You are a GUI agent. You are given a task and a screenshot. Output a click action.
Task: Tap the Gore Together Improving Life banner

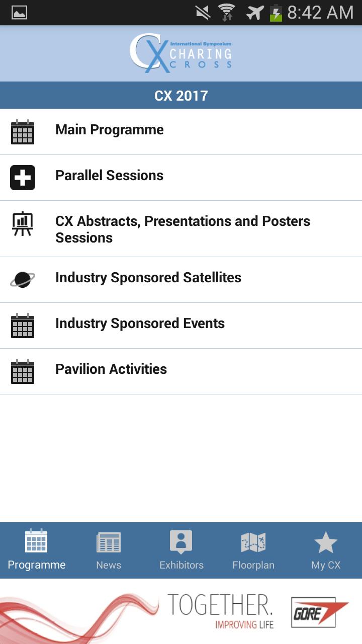pos(181,611)
